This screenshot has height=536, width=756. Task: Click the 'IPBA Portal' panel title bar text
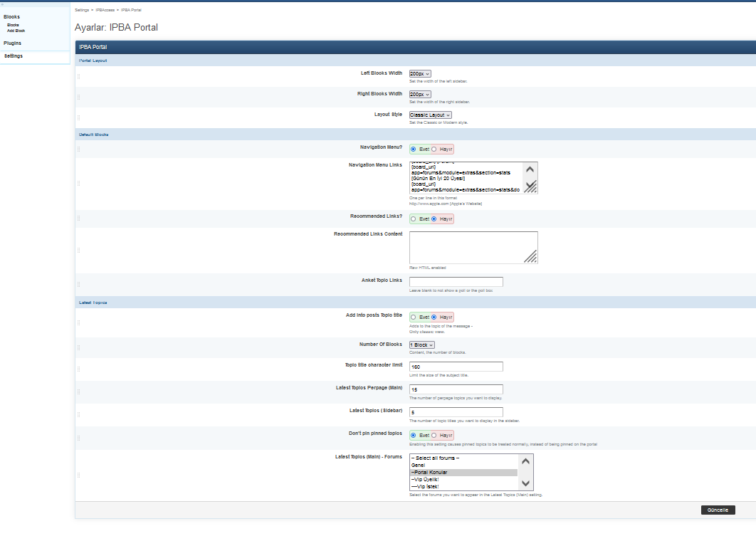pos(93,47)
